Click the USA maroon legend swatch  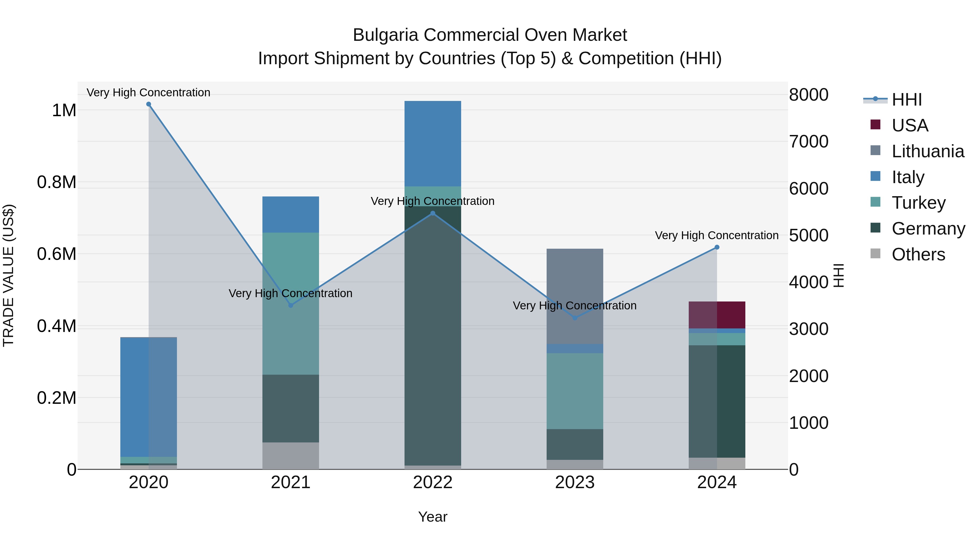click(875, 124)
